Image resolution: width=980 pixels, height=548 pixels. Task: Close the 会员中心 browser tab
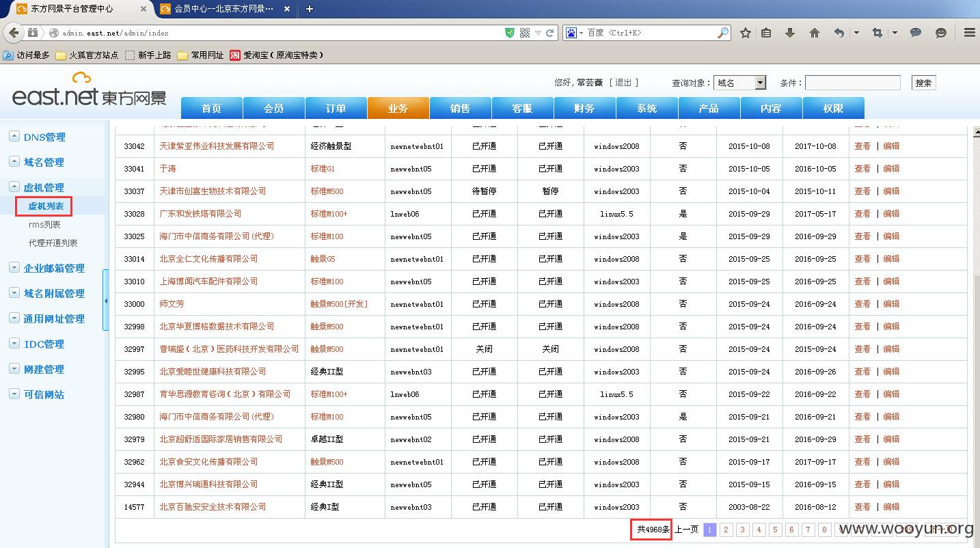286,9
